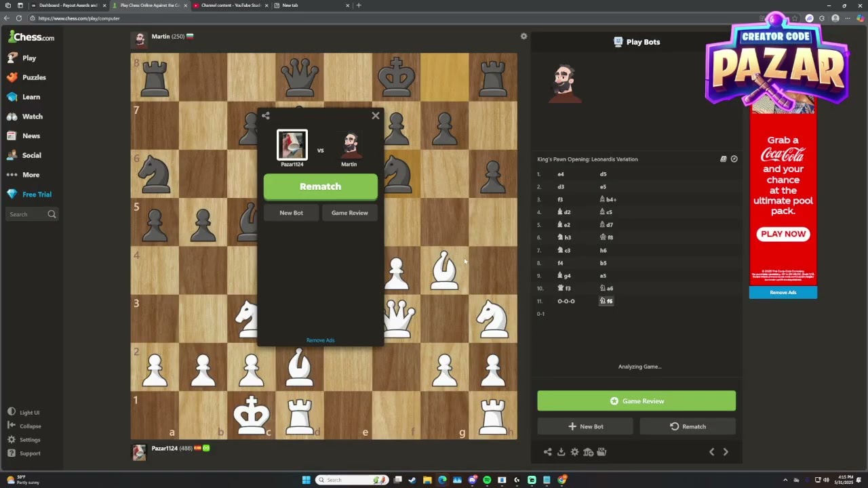Click the sidebar search magnifier icon
The width and height of the screenshot is (868, 488).
pos(52,214)
